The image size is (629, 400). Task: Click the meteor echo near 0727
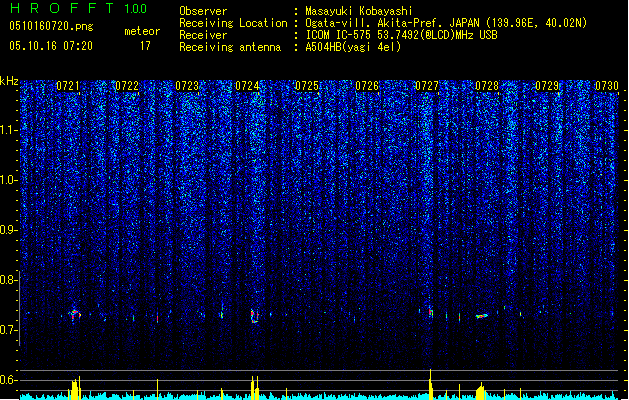430,313
